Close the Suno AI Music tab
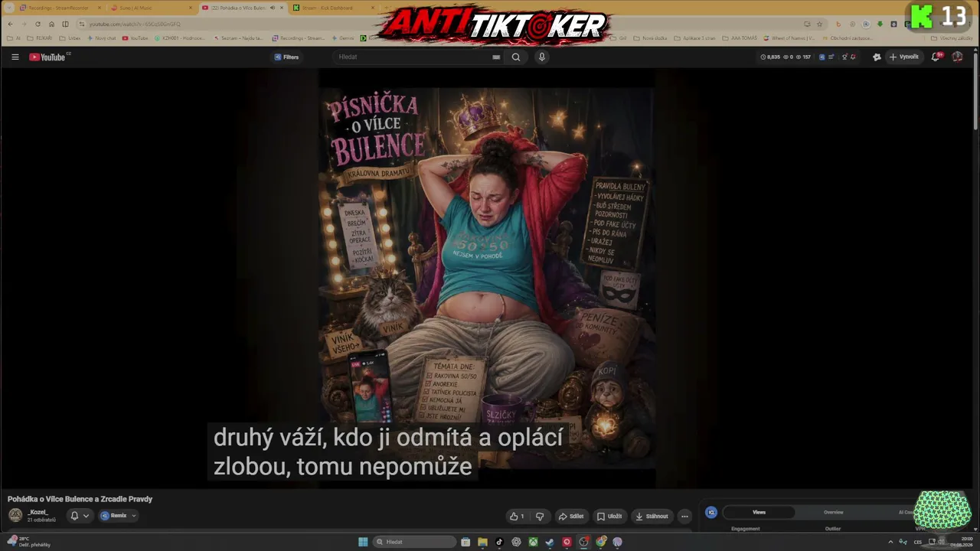Screen dimensions: 980x551 click(191, 8)
